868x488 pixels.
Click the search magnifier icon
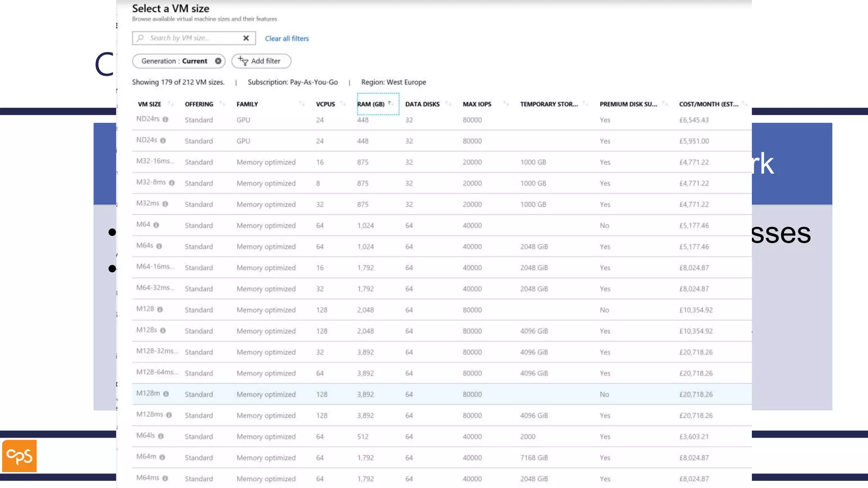[140, 38]
